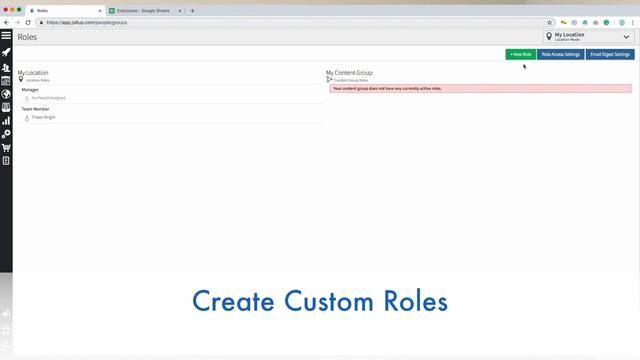Click the browser forward arrow

[17, 22]
